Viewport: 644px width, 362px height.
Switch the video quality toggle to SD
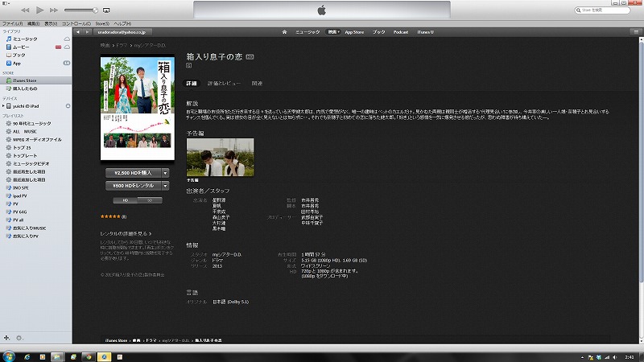click(x=151, y=200)
